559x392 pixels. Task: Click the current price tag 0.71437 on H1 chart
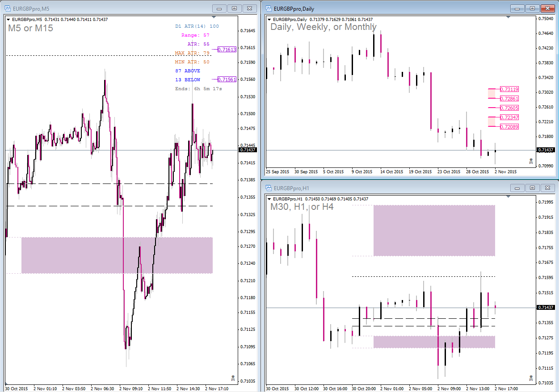(546, 308)
